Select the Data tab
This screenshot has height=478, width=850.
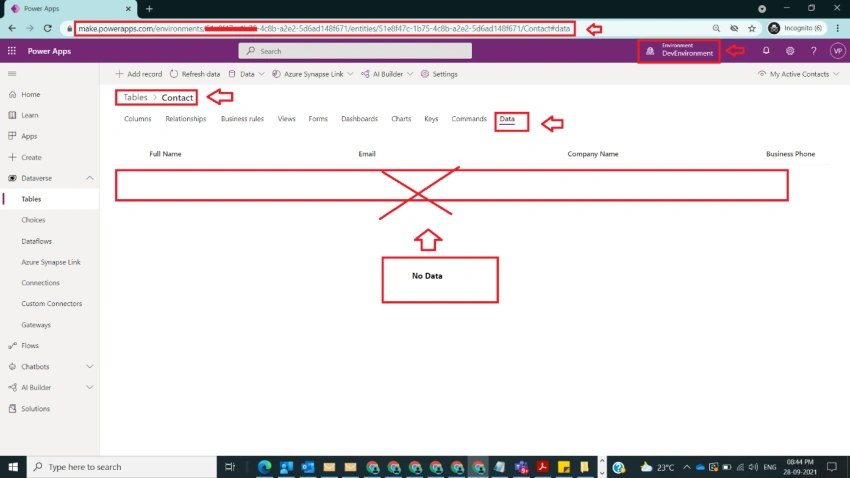507,119
